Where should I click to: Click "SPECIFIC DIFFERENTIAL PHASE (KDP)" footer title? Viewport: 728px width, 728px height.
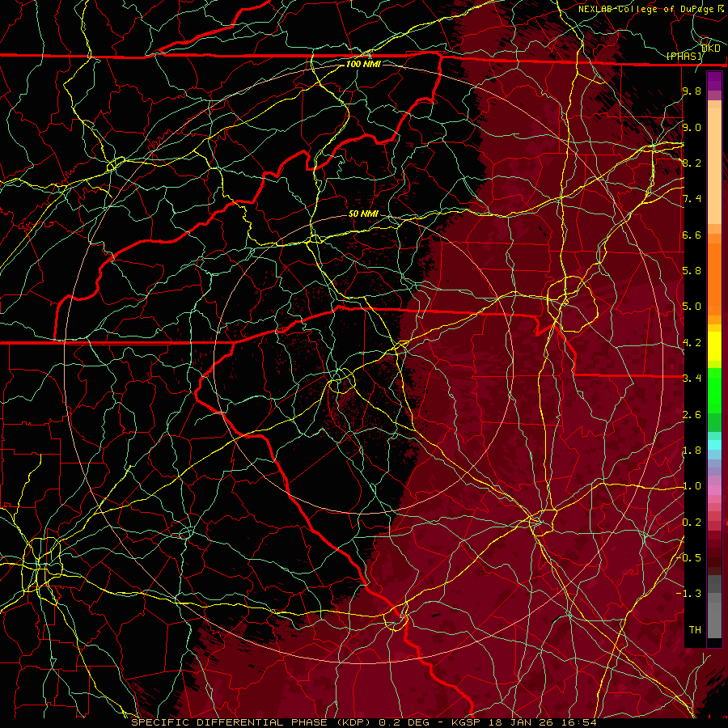point(252,722)
